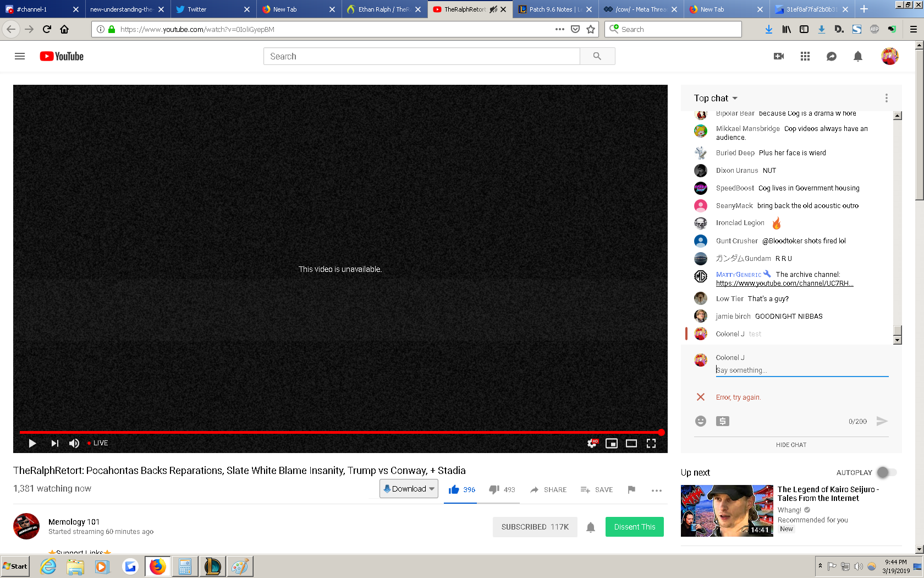Report video with flag icon

tap(631, 490)
